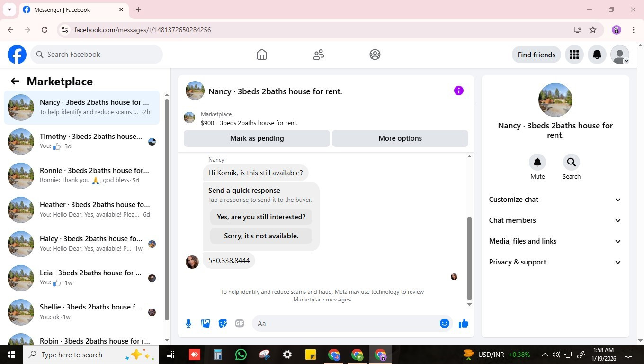The image size is (644, 364).
Task: Send 'Yes, are you still interested?' response
Action: [261, 217]
